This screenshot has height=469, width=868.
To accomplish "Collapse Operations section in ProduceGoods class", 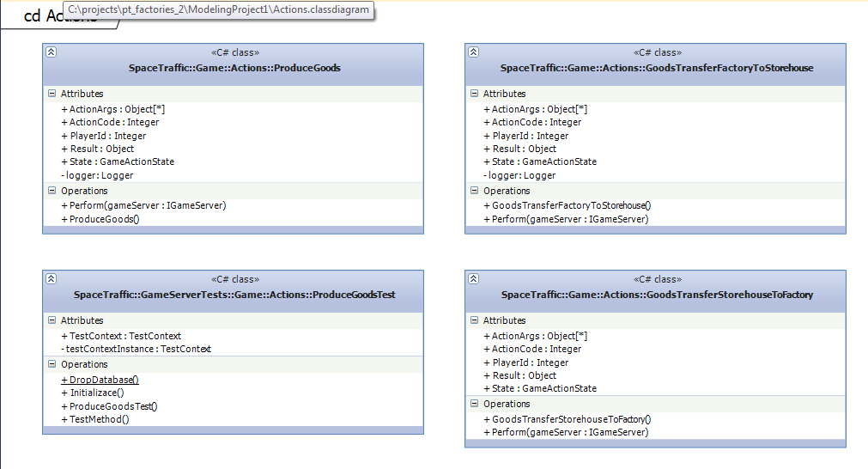I will [x=52, y=191].
